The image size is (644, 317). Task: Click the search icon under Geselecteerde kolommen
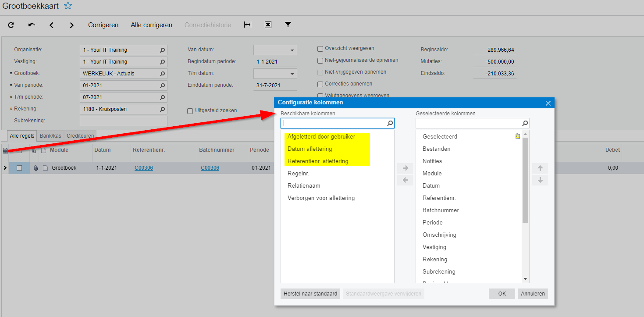point(525,124)
